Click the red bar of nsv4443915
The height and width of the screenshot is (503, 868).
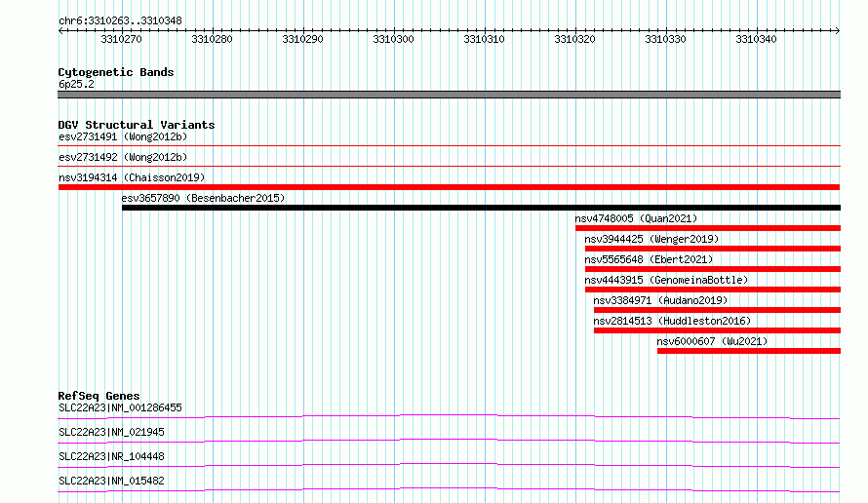(x=713, y=290)
